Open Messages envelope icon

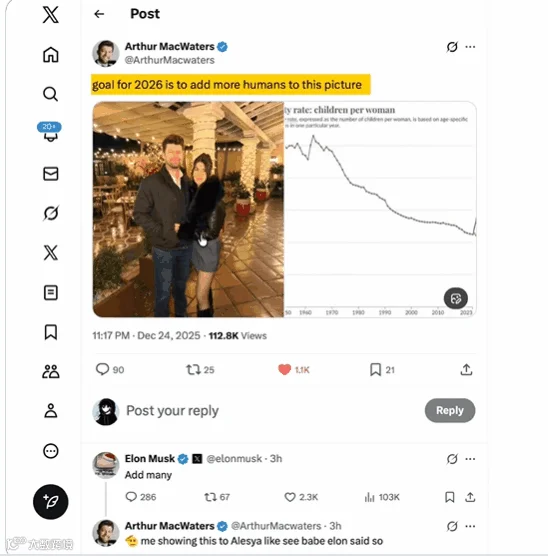point(51,174)
